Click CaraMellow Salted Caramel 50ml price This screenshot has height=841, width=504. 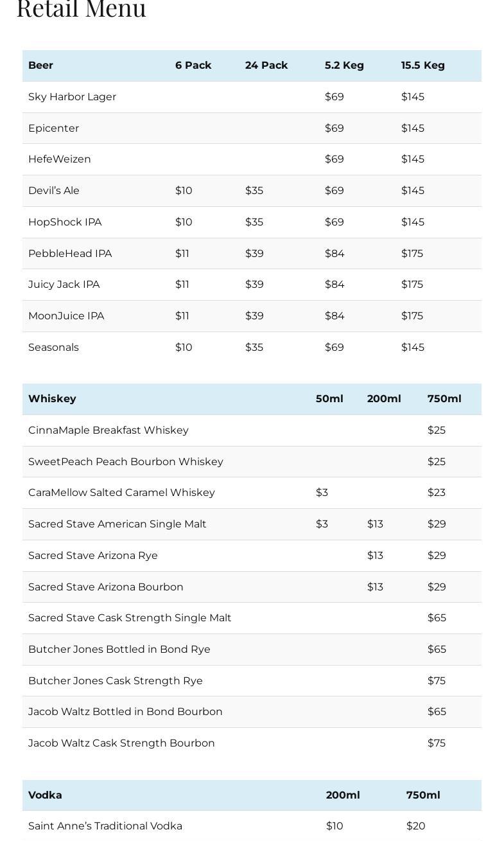pos(322,493)
